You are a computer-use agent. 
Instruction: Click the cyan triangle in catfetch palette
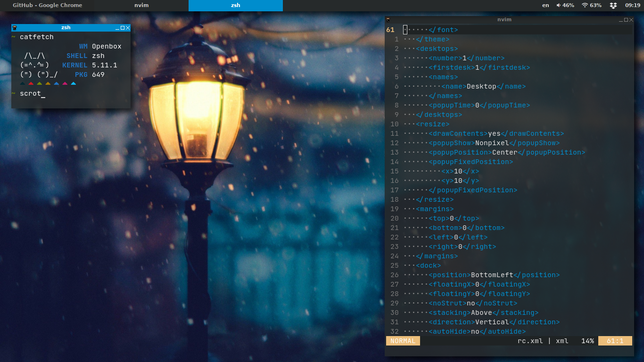[73, 84]
